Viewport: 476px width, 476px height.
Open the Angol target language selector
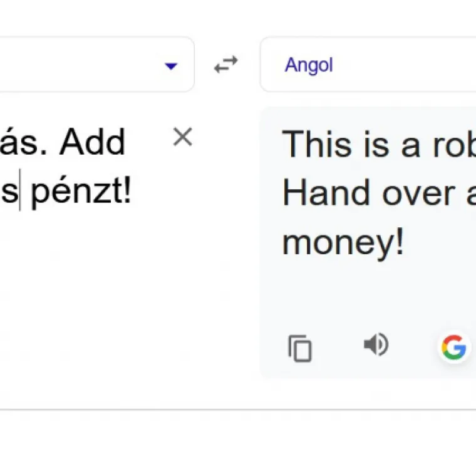point(309,65)
